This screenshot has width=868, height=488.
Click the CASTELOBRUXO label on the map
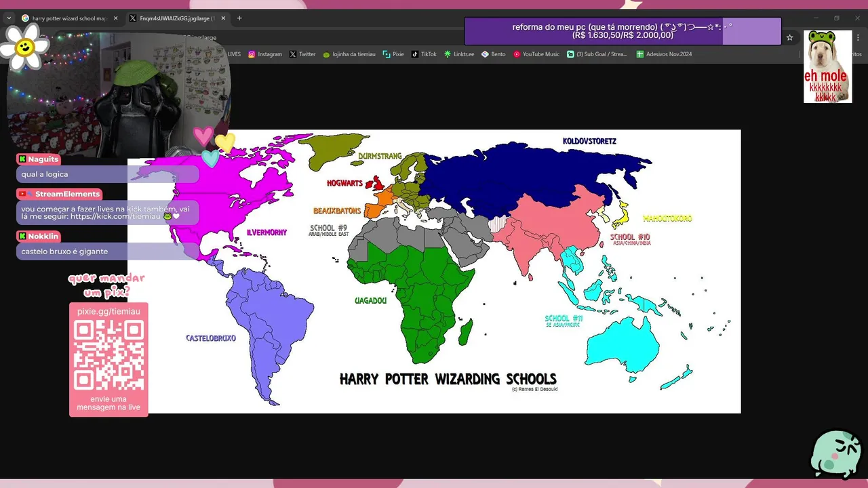coord(211,338)
